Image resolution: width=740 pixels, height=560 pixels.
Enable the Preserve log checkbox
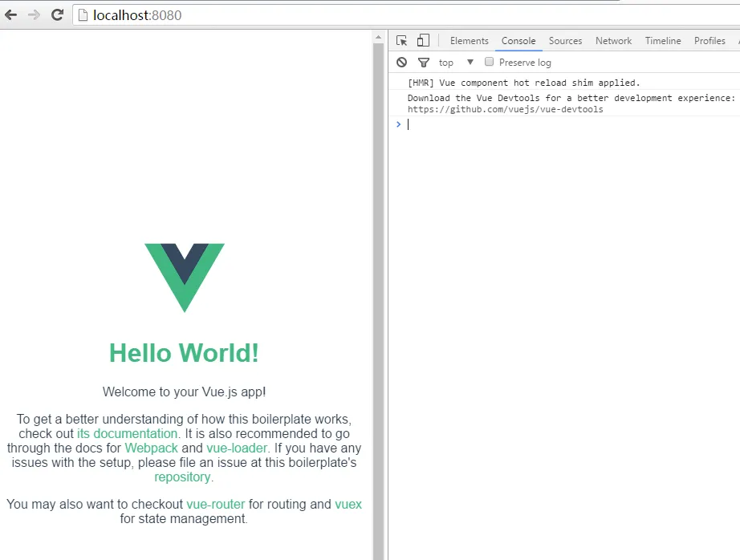(x=489, y=62)
